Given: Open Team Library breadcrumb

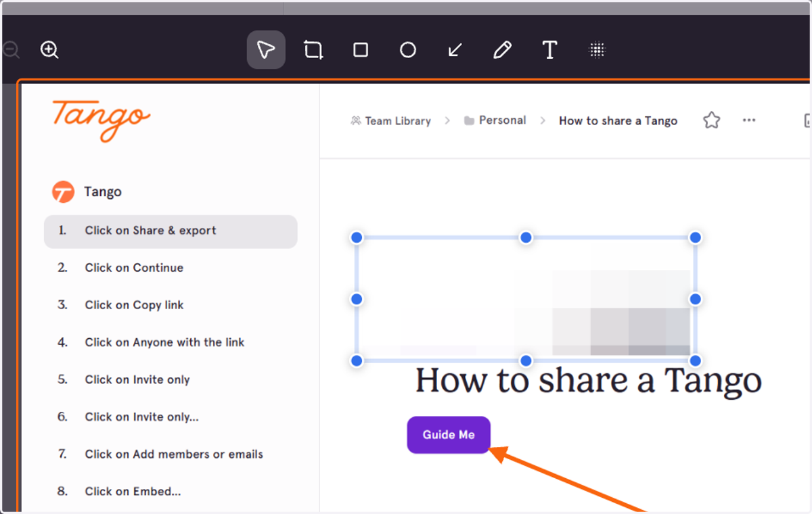Looking at the screenshot, I should tap(390, 121).
